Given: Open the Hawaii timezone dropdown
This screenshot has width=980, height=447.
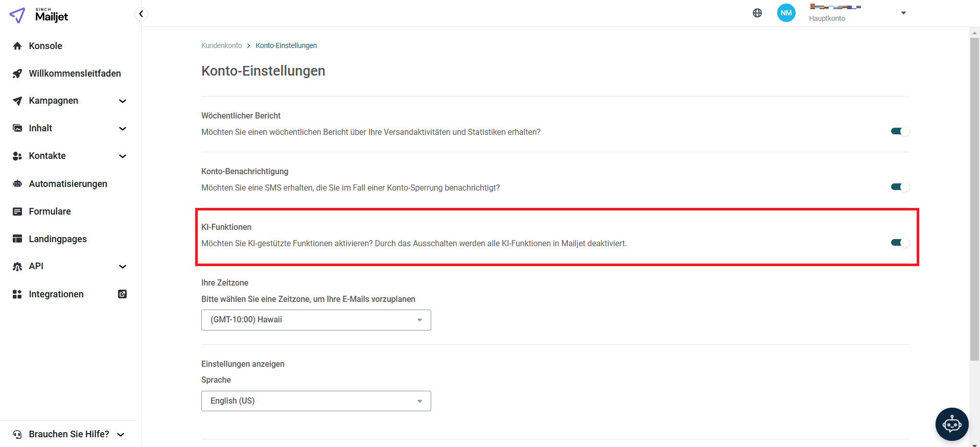Looking at the screenshot, I should pyautogui.click(x=316, y=320).
